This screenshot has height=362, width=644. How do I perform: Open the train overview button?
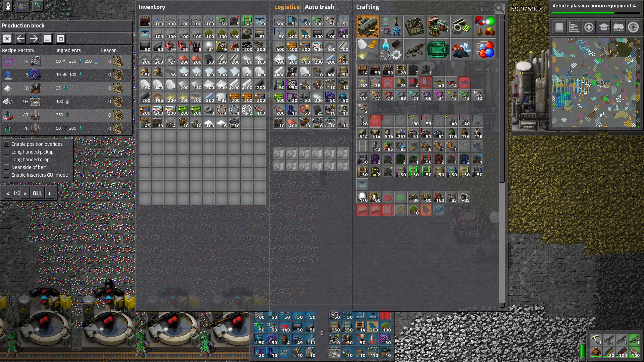[619, 27]
